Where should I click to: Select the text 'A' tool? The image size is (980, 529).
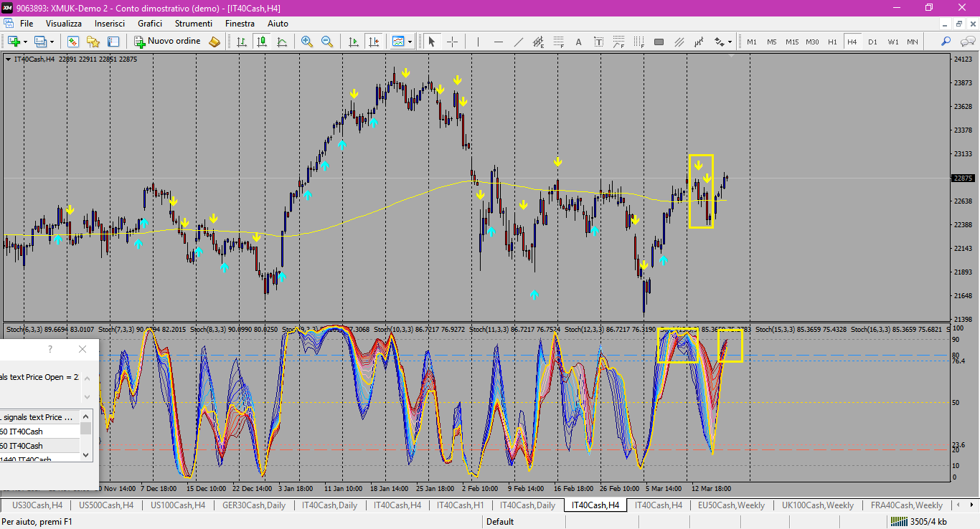[578, 42]
